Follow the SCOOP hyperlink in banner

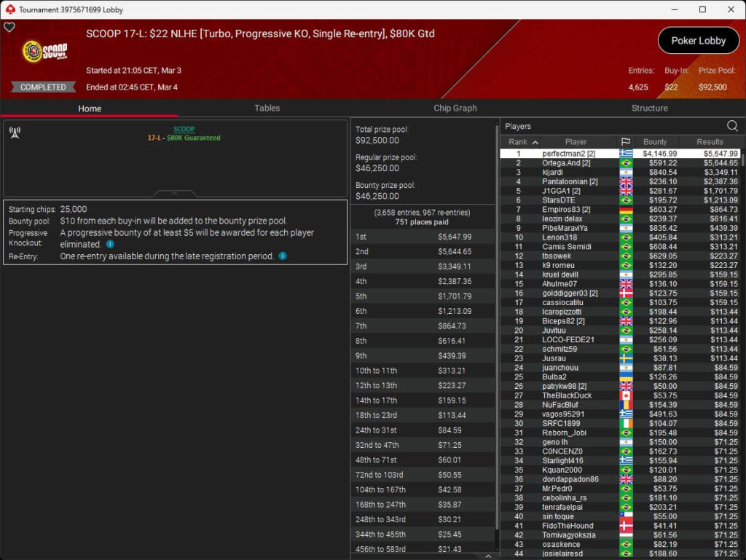pos(184,129)
